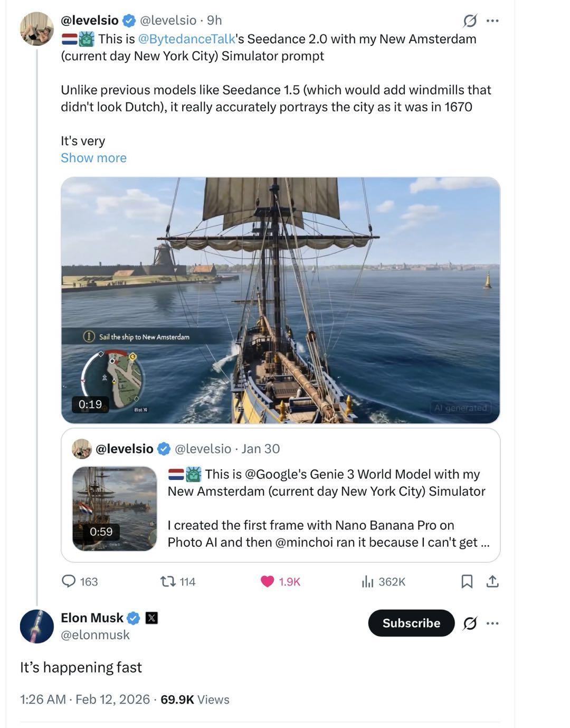This screenshot has width=570, height=728.
Task: Open levelsio profile avatar
Action: coord(37,29)
